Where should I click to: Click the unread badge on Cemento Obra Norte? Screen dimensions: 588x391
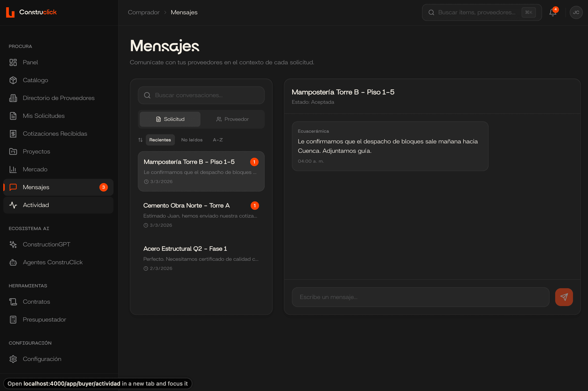pos(255,206)
